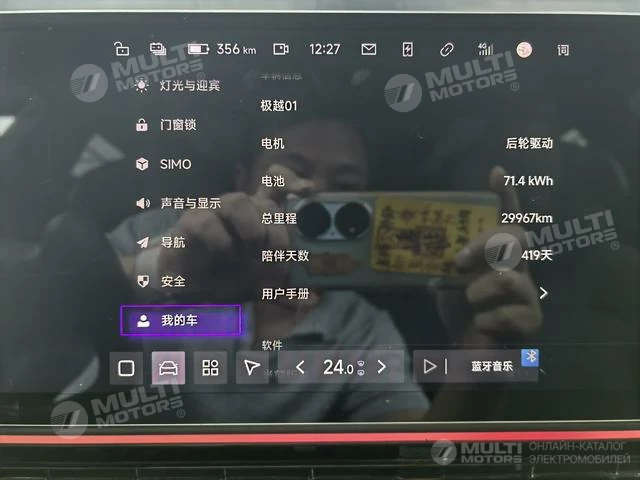Tap the link connection icon
640x480 pixels.
pyautogui.click(x=447, y=50)
